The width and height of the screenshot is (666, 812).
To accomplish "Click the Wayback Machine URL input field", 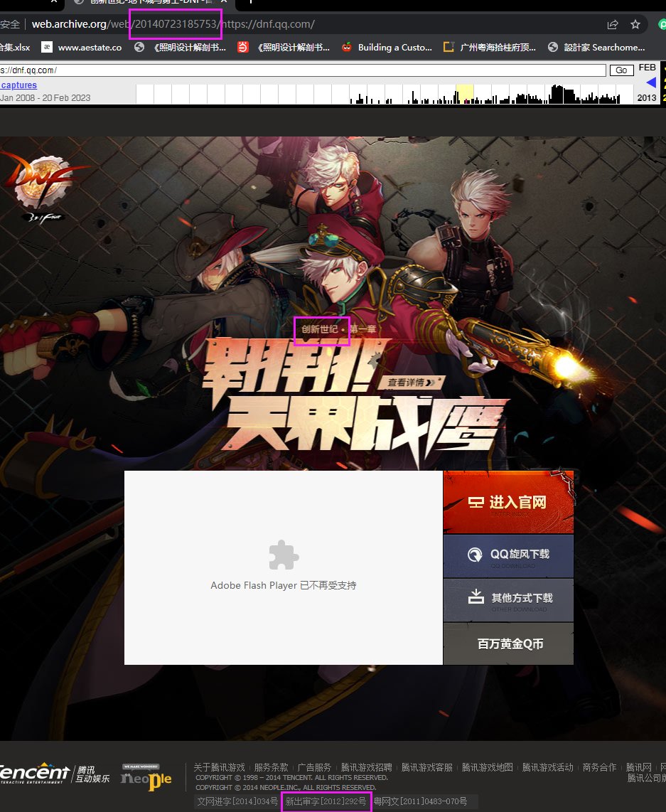I will point(303,70).
